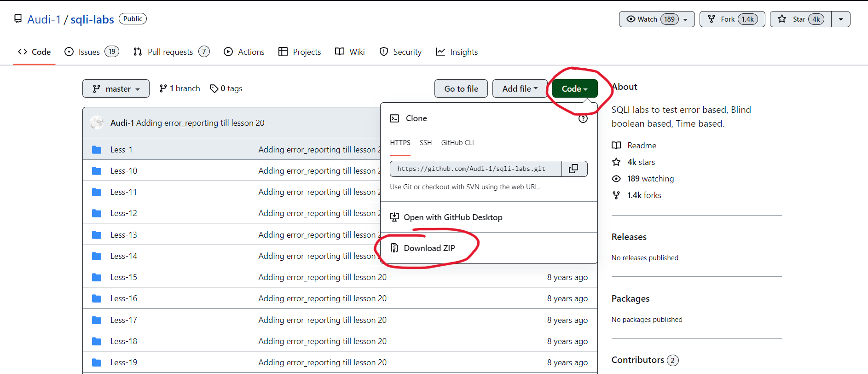Open the Add file dropdown

point(520,88)
